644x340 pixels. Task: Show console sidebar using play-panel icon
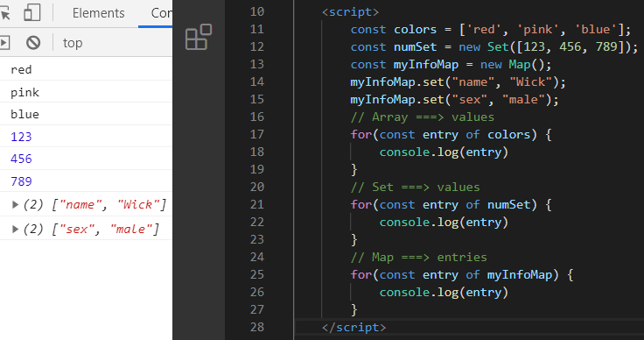point(4,43)
